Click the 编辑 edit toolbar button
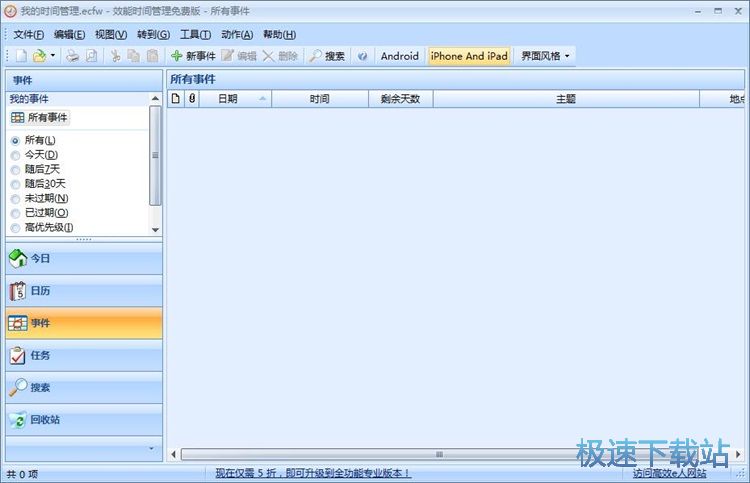750x483 pixels. click(x=239, y=56)
